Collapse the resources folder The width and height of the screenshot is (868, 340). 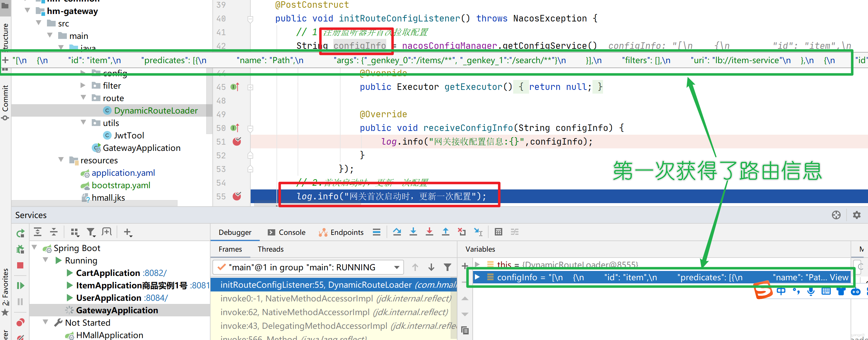pos(61,159)
